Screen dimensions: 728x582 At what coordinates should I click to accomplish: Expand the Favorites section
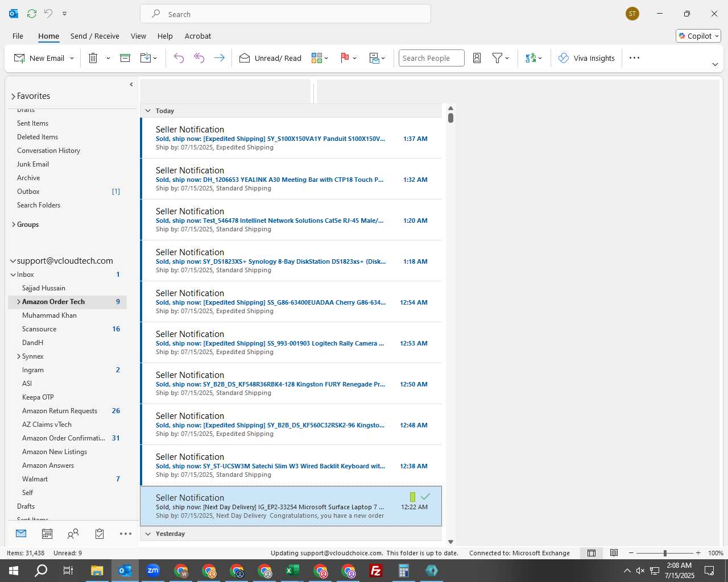click(13, 97)
